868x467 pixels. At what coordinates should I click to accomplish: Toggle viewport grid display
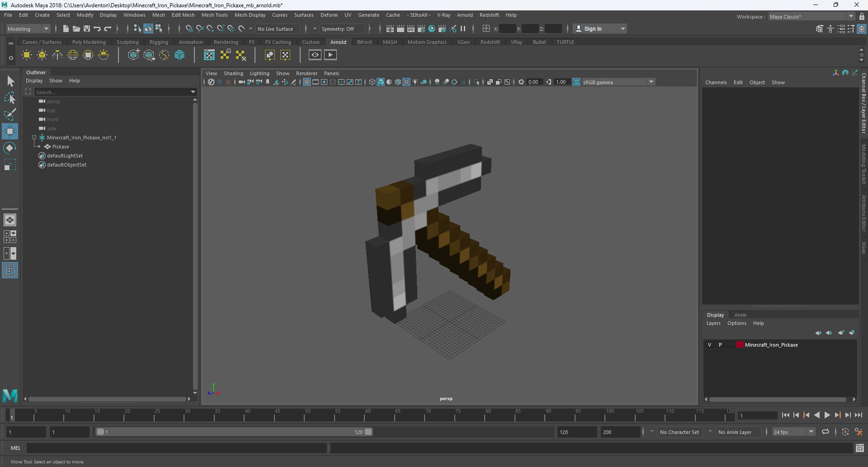tap(307, 82)
